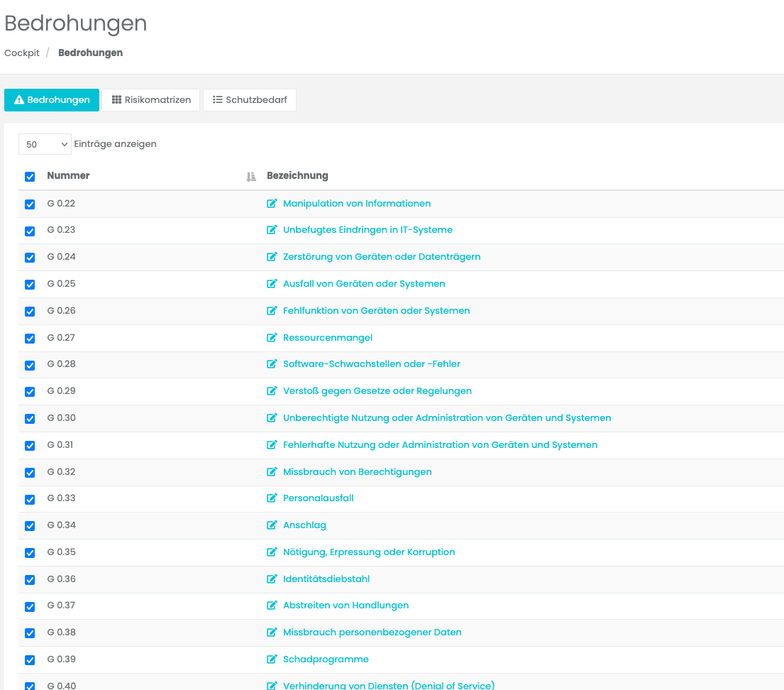Uncheck the G 0.22 row checkbox
The width and height of the screenshot is (784, 690).
[30, 204]
